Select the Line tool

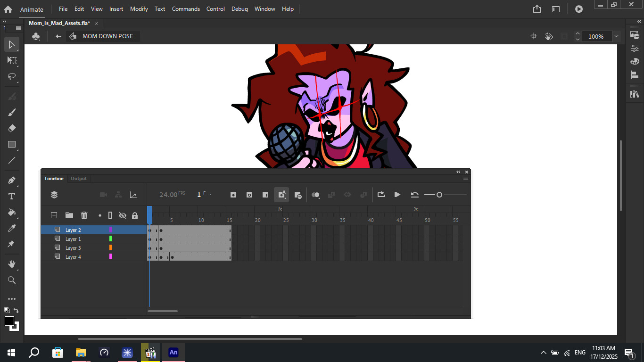(12, 160)
